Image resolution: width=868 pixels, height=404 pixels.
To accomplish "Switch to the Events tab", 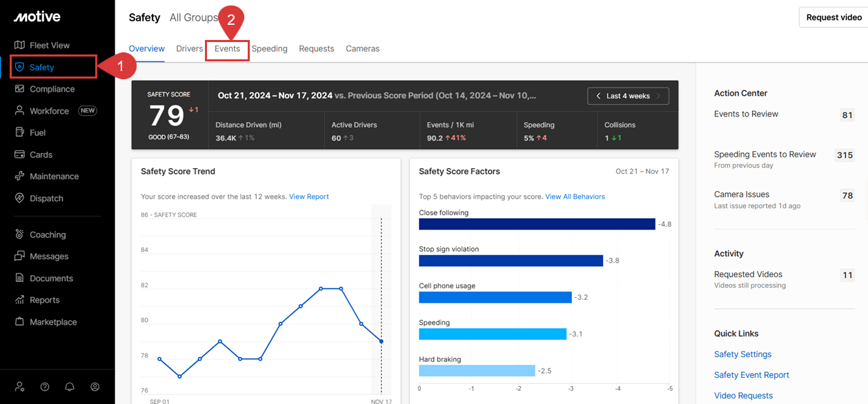I will (x=227, y=49).
